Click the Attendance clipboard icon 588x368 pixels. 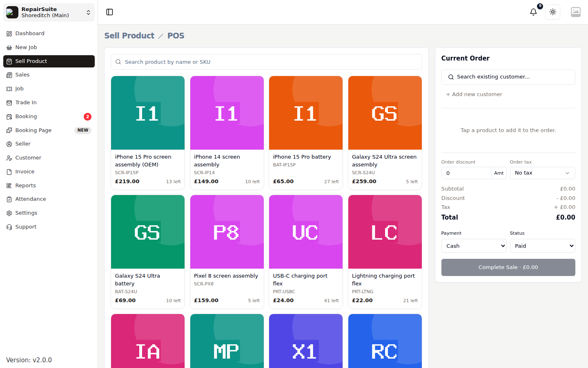coord(9,199)
